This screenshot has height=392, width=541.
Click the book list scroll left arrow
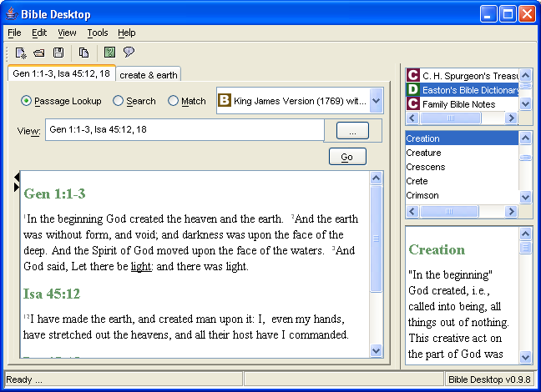(x=412, y=118)
